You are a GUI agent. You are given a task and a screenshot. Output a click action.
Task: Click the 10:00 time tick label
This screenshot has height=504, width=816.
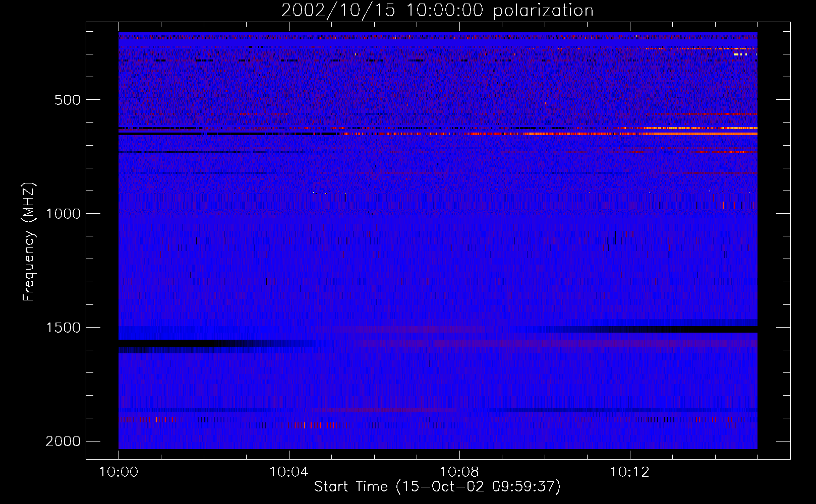(119, 472)
